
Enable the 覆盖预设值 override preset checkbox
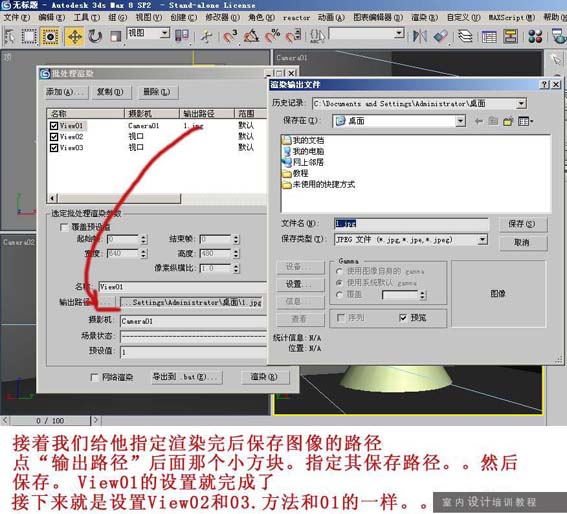64,227
